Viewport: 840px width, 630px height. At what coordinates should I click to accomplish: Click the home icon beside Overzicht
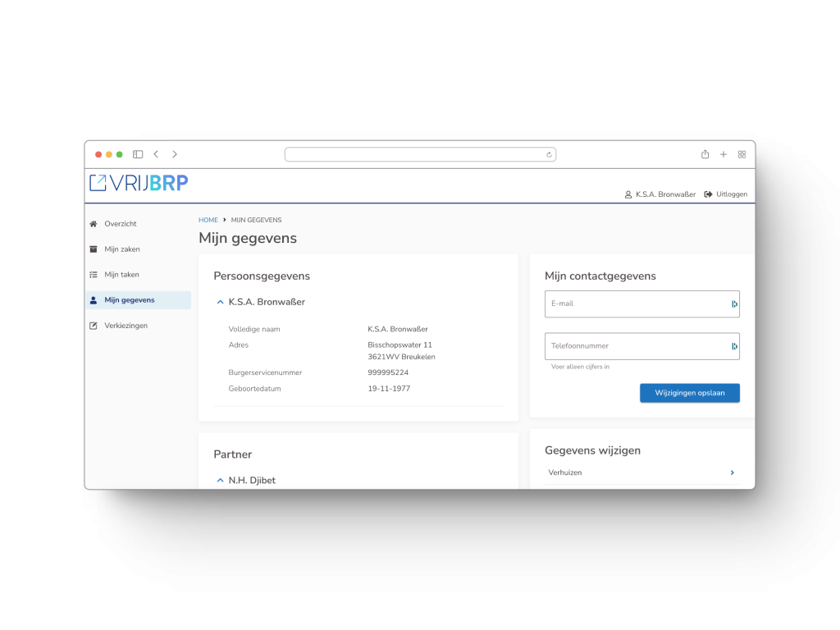[x=94, y=224]
